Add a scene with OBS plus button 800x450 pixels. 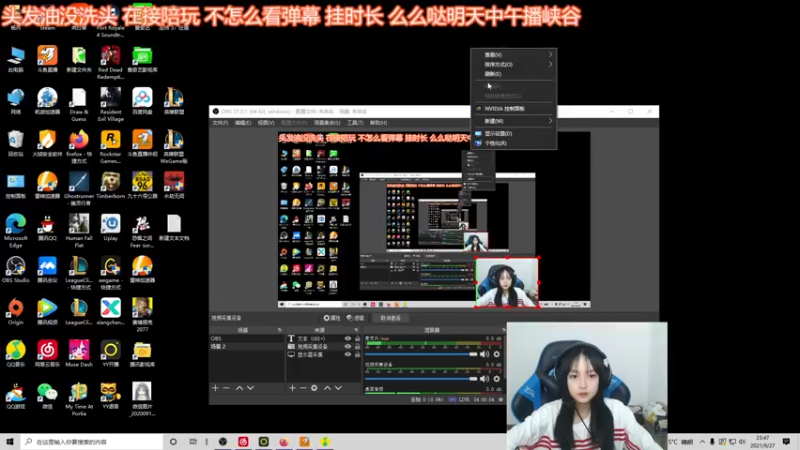tap(215, 388)
